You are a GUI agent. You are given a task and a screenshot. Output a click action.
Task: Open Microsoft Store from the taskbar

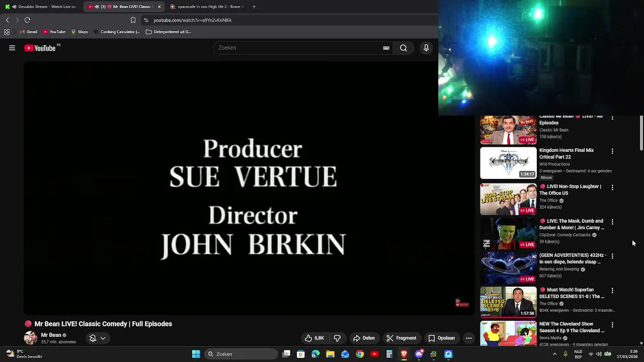(301, 354)
